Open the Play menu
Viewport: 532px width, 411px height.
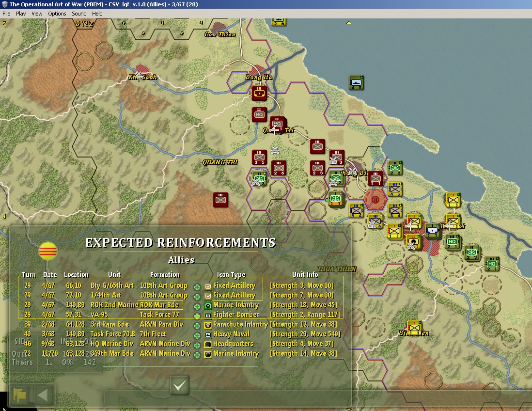point(21,14)
